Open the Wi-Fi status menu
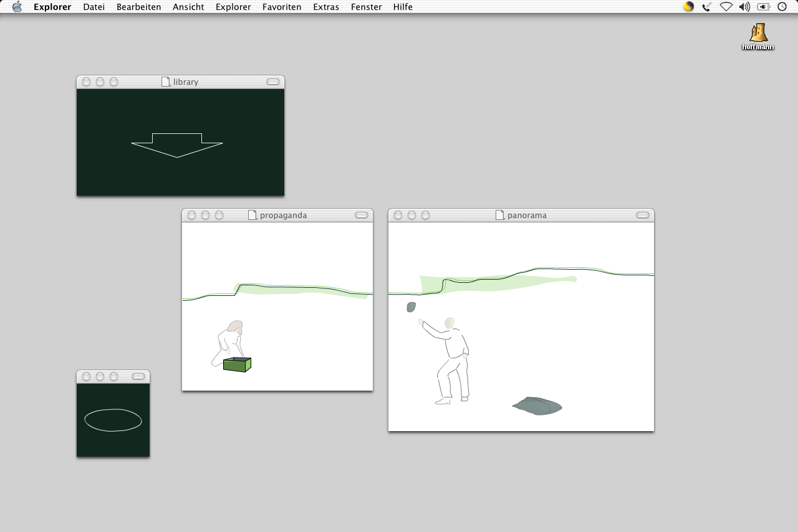 (726, 7)
